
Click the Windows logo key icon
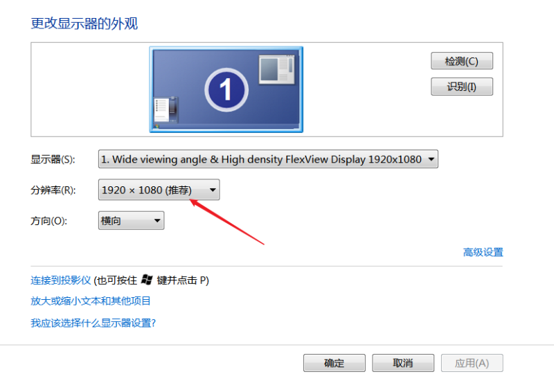pyautogui.click(x=147, y=280)
